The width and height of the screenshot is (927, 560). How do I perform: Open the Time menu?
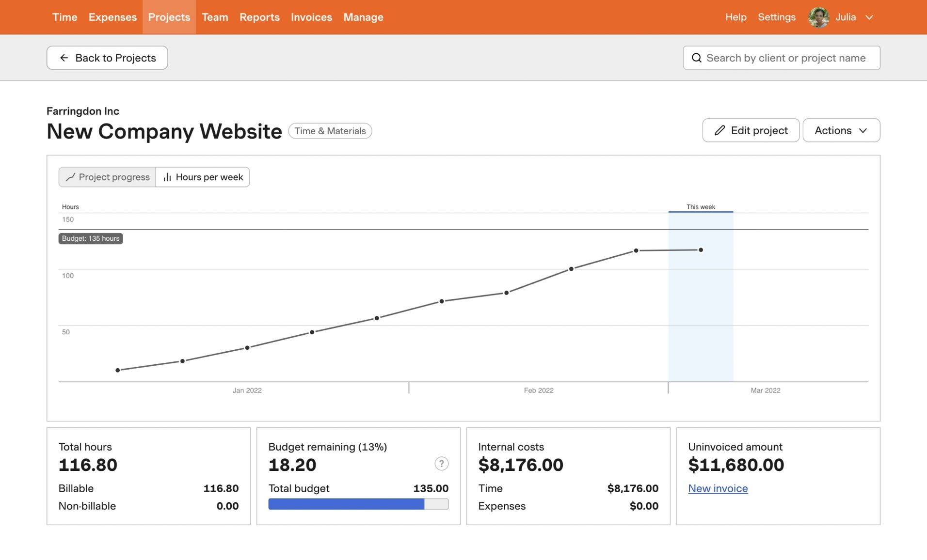[64, 17]
